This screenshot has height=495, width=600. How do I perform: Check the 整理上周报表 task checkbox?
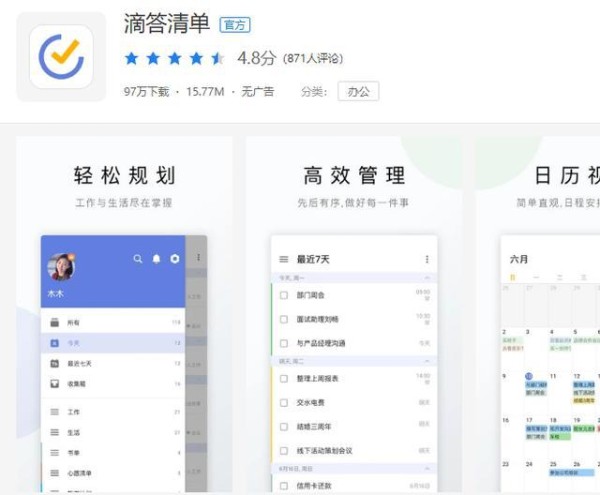[x=284, y=379]
